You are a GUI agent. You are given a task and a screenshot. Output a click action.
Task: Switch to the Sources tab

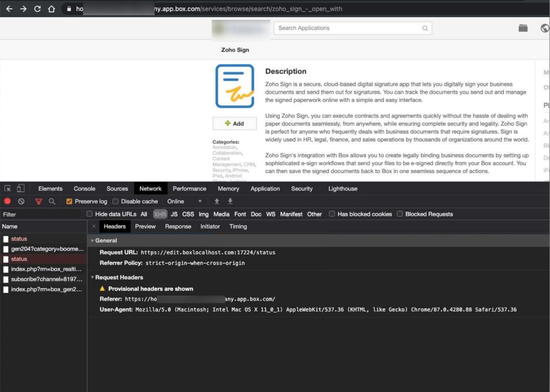[117, 188]
